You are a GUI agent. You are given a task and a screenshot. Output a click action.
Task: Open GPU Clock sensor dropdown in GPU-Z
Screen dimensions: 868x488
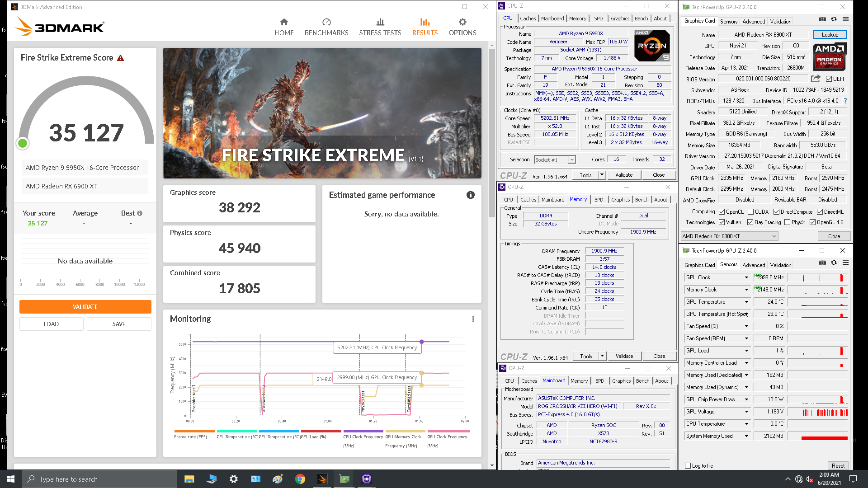(746, 277)
